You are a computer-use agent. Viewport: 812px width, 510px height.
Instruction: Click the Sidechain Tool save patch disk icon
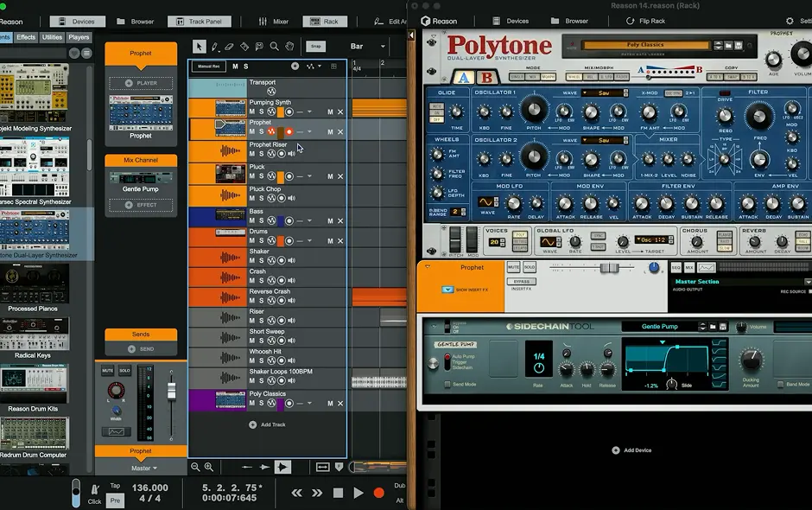click(x=723, y=327)
